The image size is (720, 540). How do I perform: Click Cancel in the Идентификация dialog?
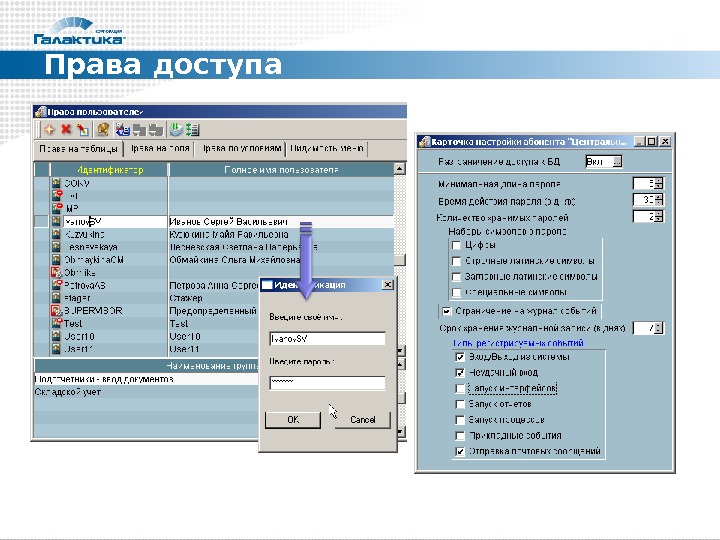[362, 420]
